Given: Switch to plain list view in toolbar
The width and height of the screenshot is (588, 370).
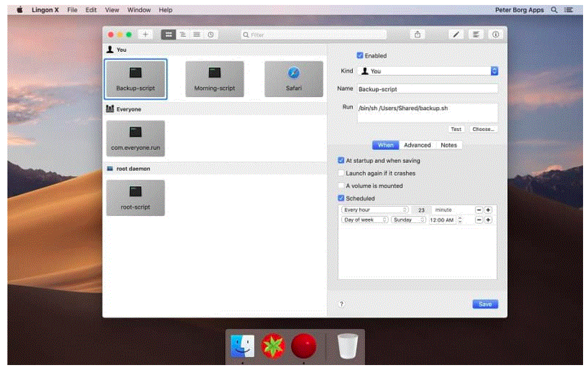Looking at the screenshot, I should pos(196,35).
